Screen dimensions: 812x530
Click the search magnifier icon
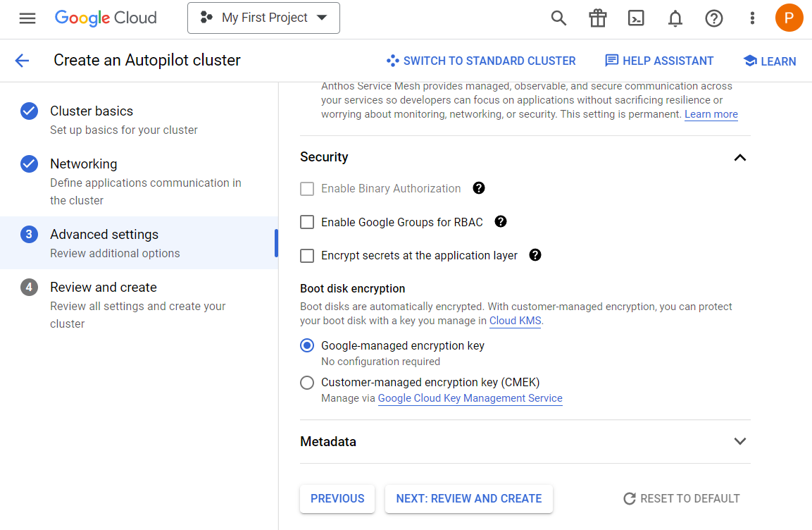pos(558,18)
